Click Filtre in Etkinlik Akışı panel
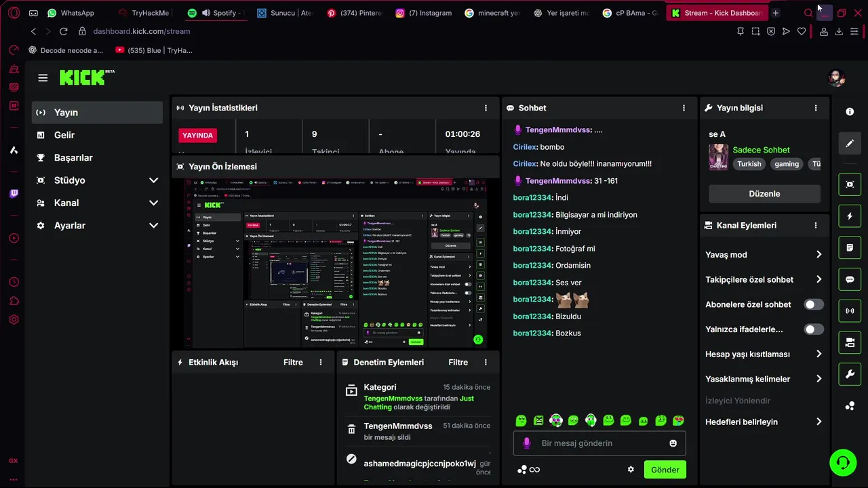 (x=293, y=362)
